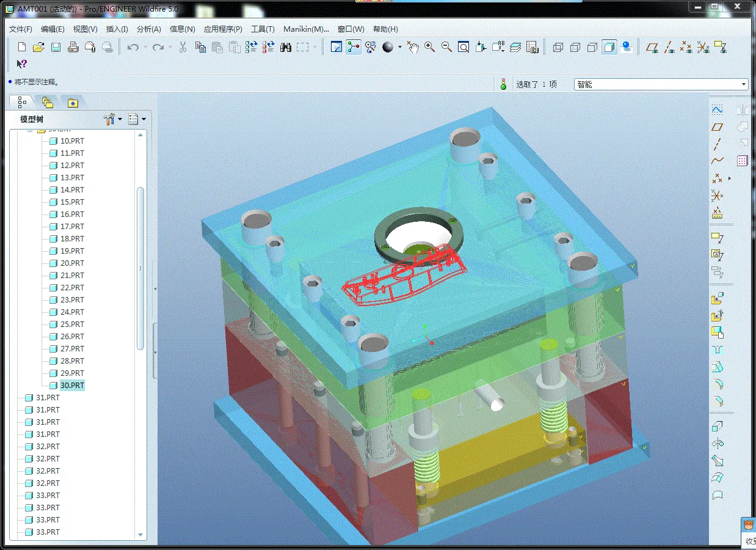Open the layers icon in toolbar

[515, 47]
